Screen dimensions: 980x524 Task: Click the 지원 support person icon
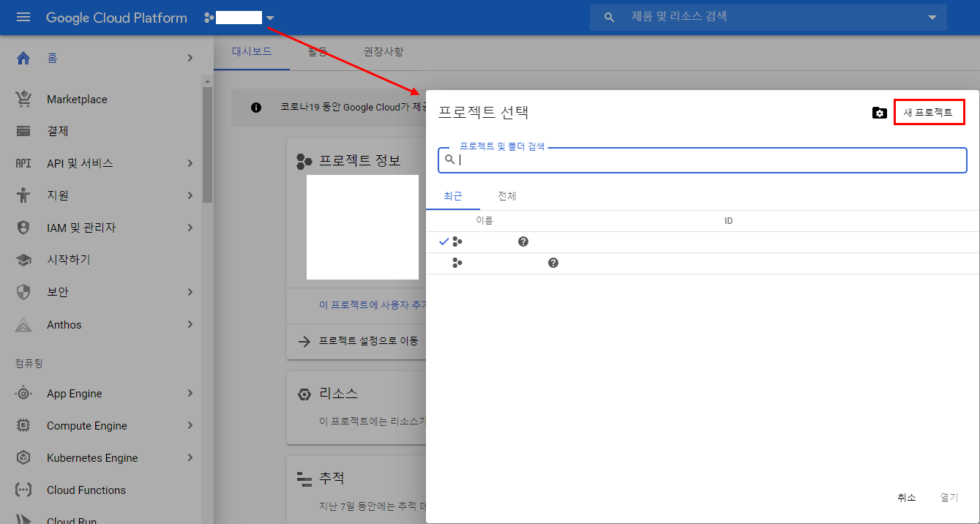click(x=23, y=195)
